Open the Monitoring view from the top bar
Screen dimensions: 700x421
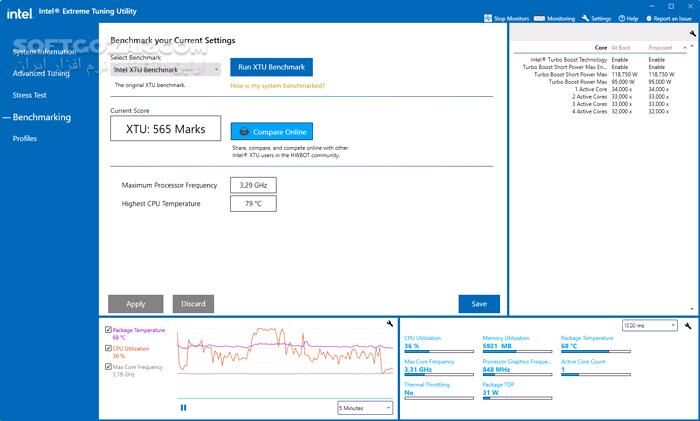[555, 18]
